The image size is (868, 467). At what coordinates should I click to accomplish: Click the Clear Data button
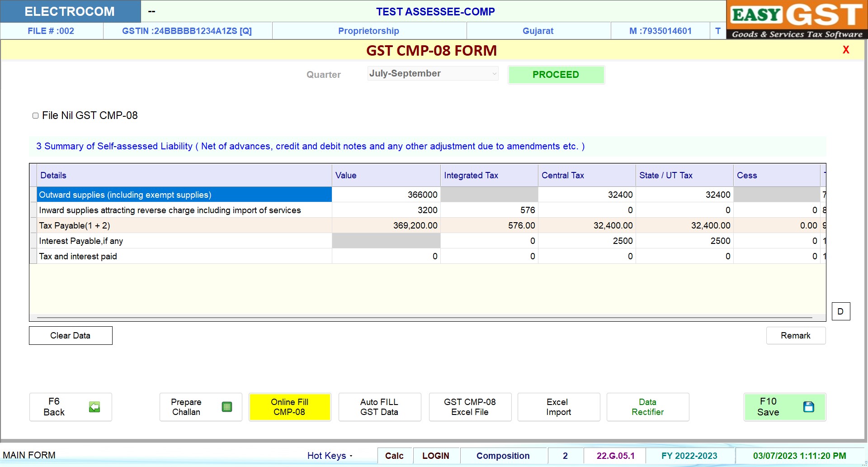[71, 335]
